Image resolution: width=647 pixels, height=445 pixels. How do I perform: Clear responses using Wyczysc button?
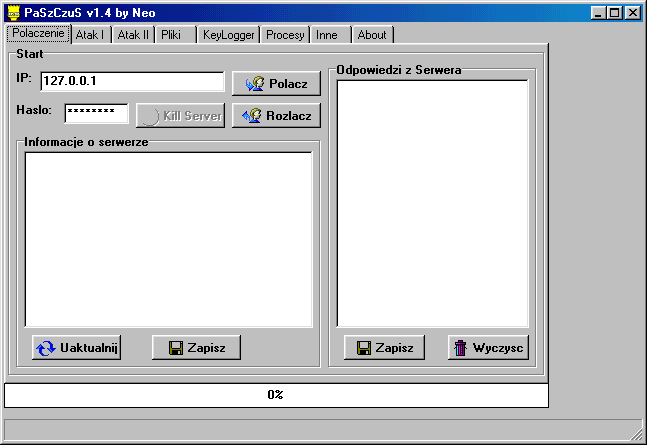point(488,348)
